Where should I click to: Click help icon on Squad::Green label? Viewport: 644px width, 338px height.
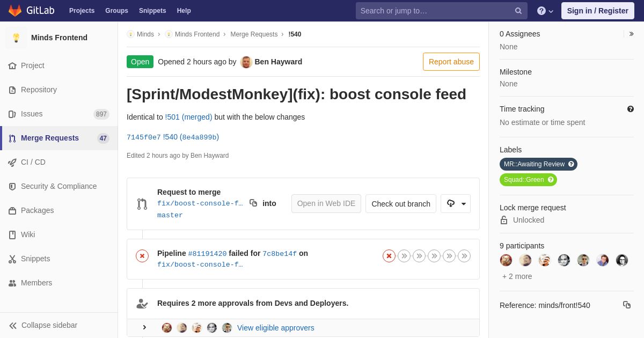[551, 180]
